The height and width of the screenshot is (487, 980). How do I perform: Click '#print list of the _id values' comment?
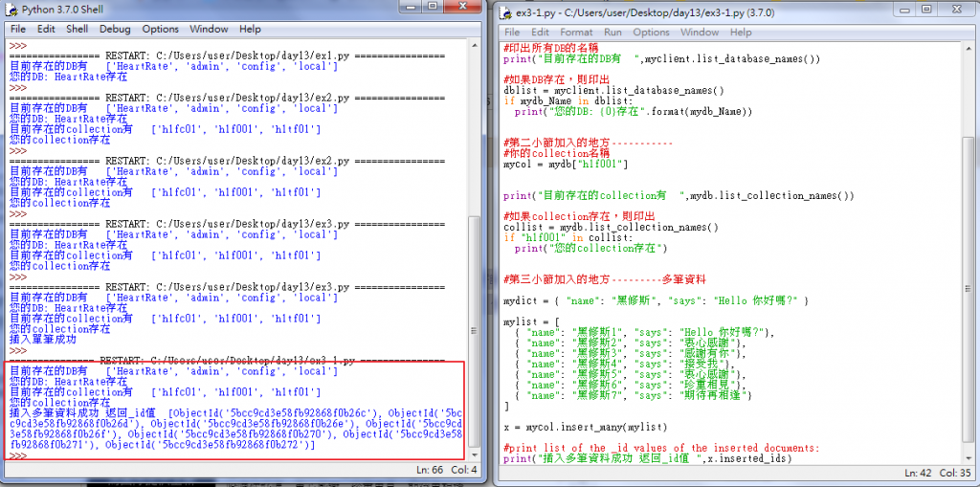(661, 448)
